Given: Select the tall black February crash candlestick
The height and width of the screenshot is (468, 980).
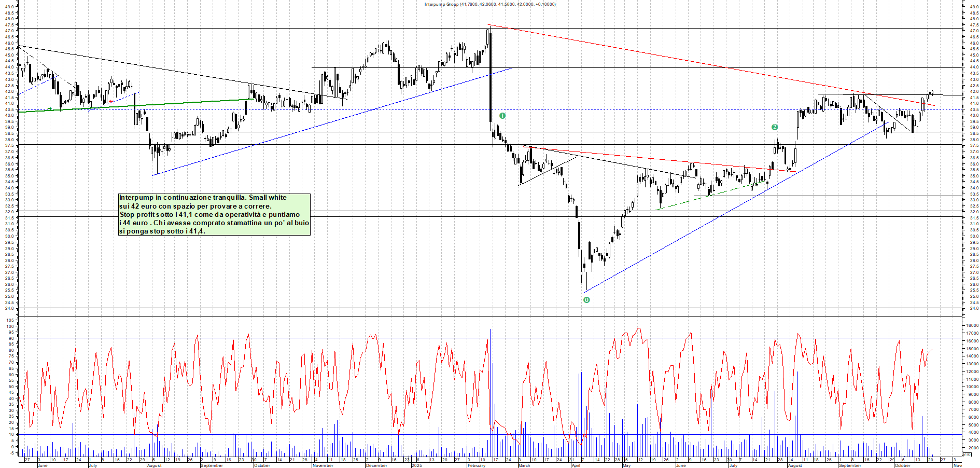Looking at the screenshot, I should 491,78.
